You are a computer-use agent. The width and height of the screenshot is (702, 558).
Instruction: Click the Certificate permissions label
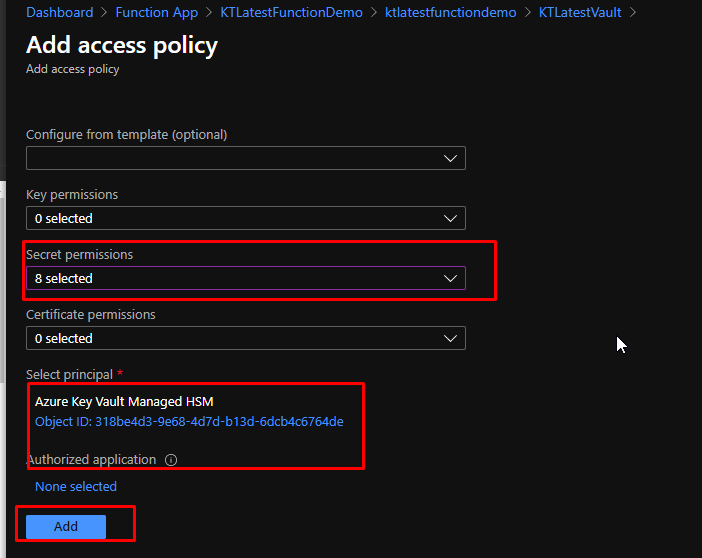pyautogui.click(x=90, y=314)
